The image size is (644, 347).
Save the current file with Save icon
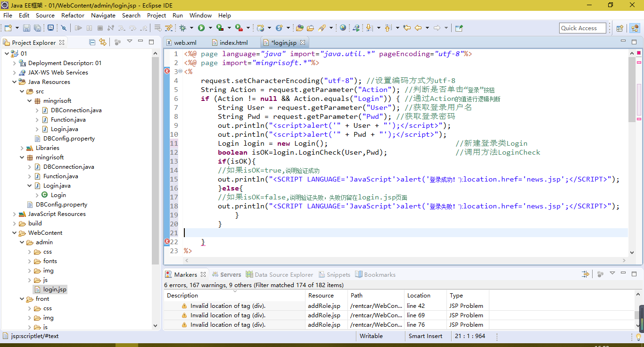coord(27,28)
